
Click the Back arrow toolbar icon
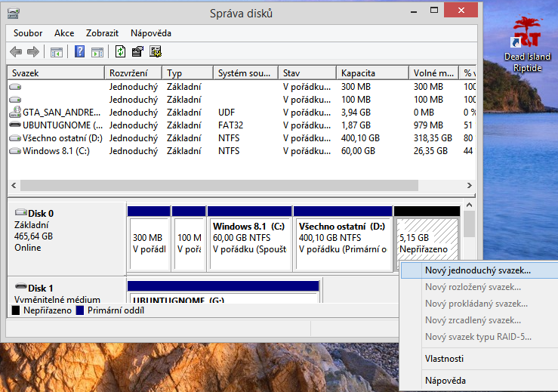[16, 52]
